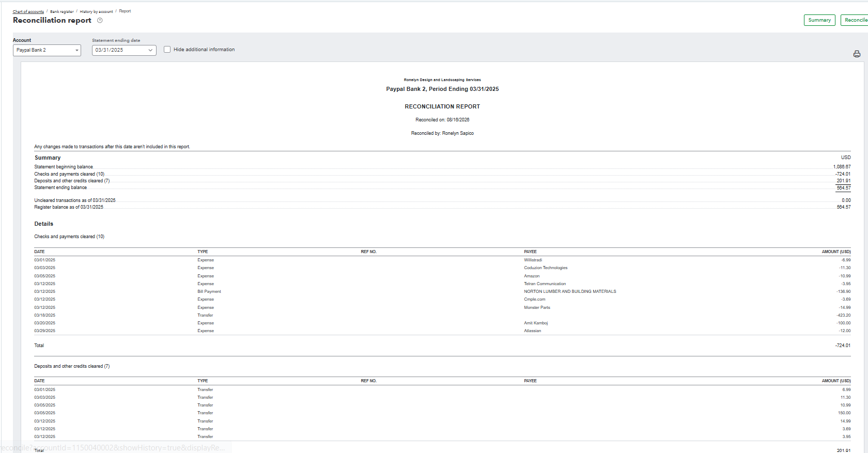Click the 03/20/2025 expense date
Viewport: 868px width, 453px height.
[45, 323]
